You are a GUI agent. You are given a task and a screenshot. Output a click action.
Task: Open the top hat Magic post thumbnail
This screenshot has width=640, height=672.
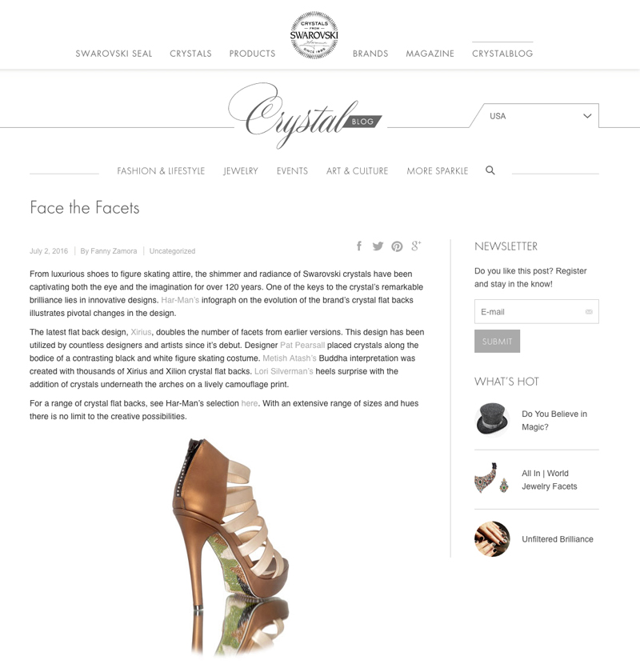pyautogui.click(x=492, y=419)
